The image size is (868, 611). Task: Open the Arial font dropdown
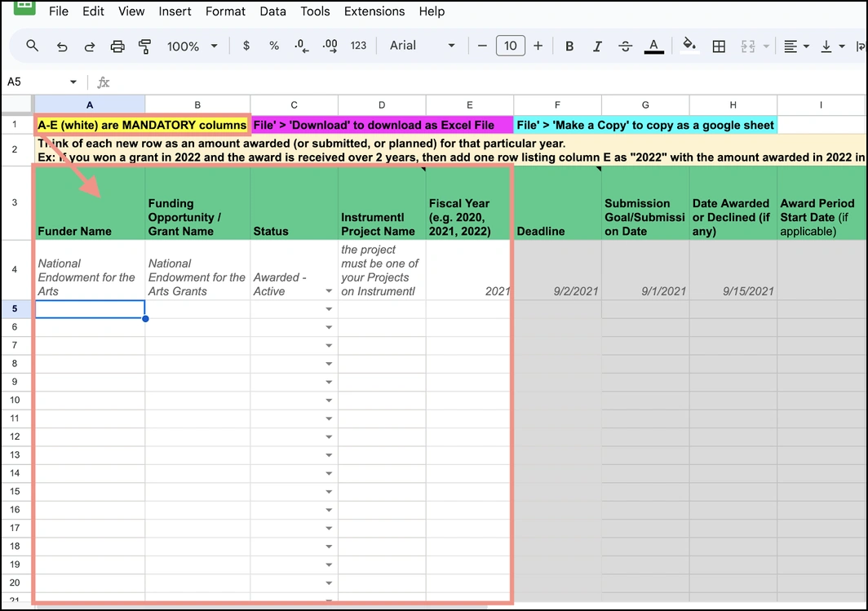[422, 46]
